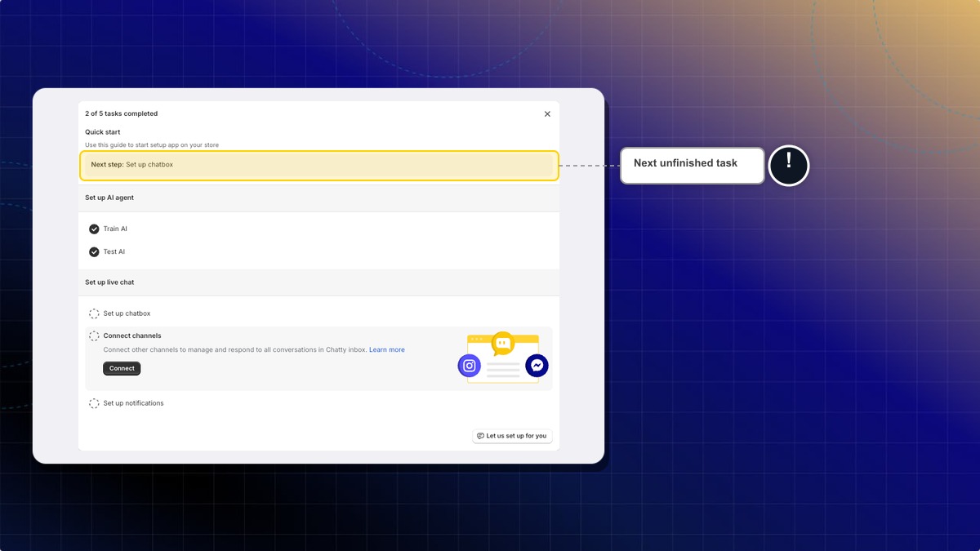Mark Set up notifications task circle
The image size is (980, 551).
(94, 403)
